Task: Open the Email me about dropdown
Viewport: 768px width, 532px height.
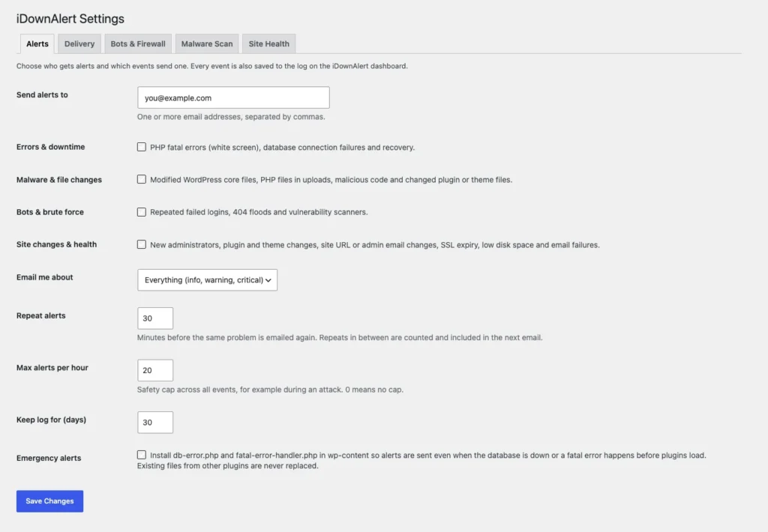Action: (207, 280)
